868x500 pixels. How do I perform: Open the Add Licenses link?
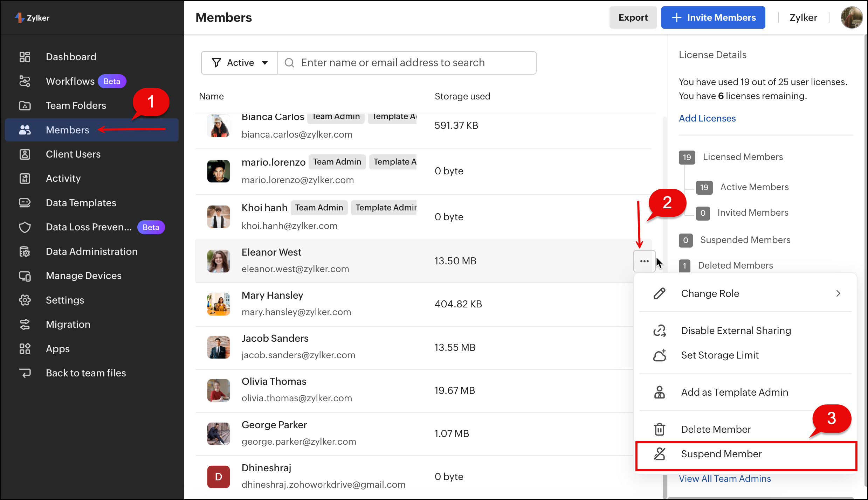click(707, 118)
